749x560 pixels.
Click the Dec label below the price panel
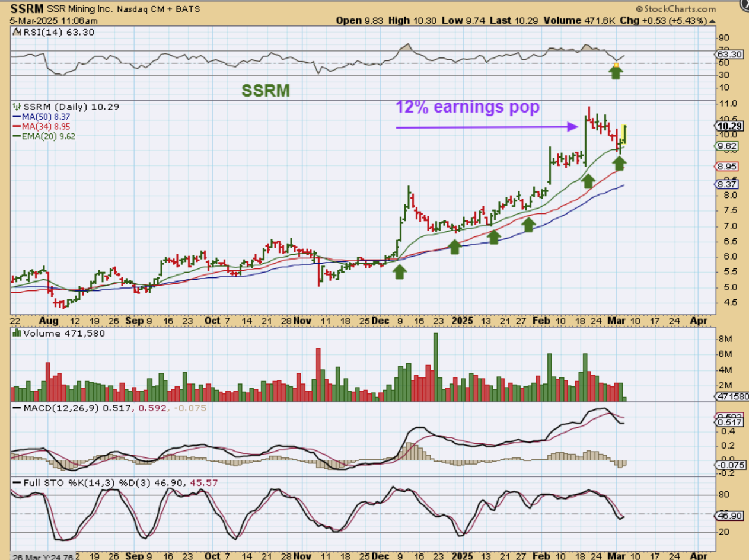tap(380, 320)
